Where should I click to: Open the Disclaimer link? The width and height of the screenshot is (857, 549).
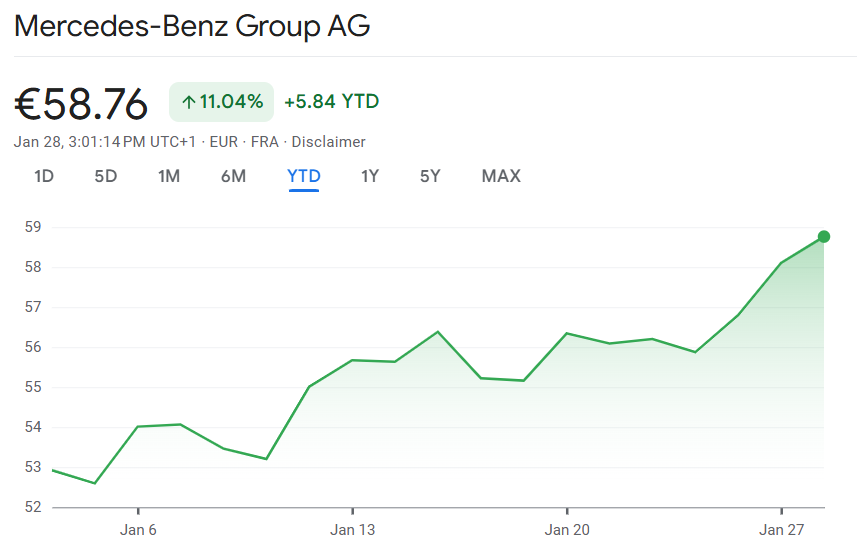point(328,142)
